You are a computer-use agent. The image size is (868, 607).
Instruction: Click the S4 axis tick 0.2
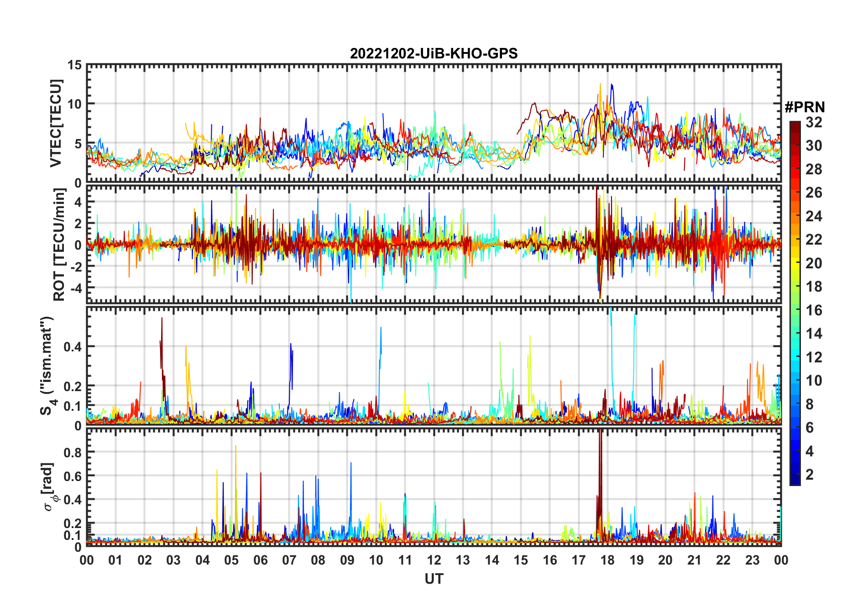point(73,386)
